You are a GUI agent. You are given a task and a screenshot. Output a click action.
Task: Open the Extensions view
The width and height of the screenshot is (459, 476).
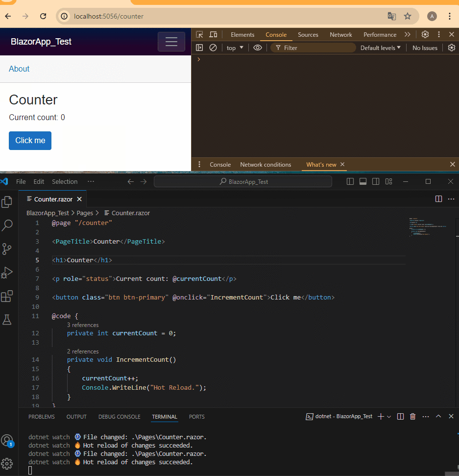click(x=7, y=296)
